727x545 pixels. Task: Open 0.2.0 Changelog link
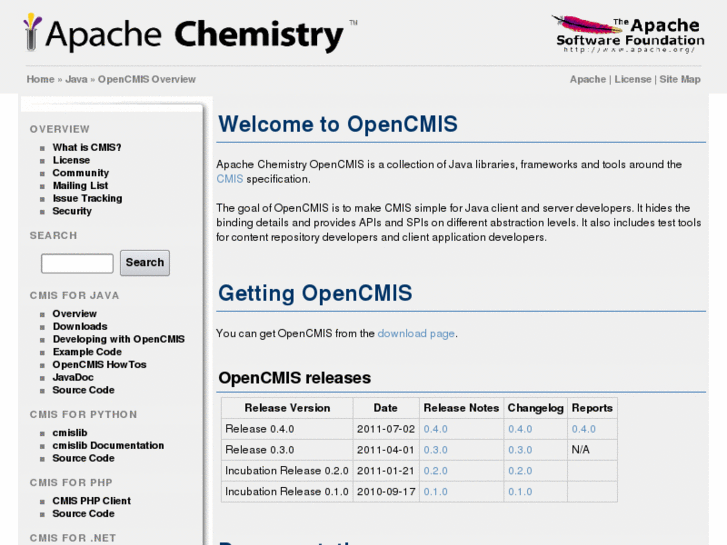click(520, 471)
